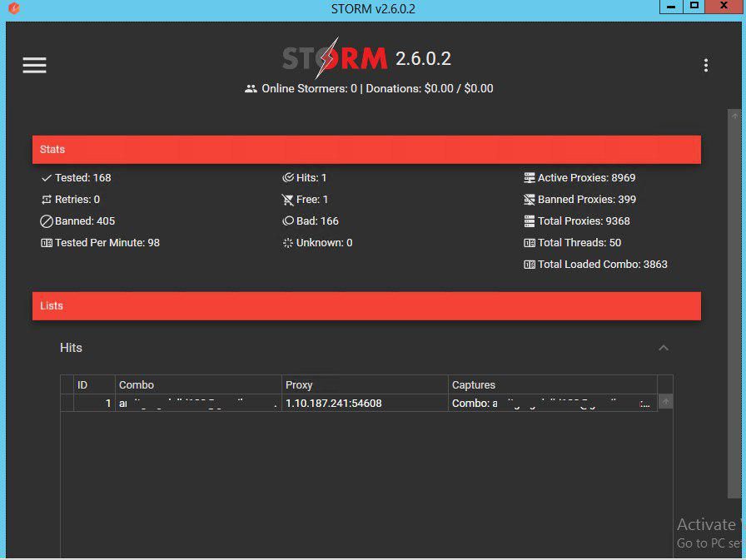Click the Retries arrows icon
This screenshot has width=746, height=560.
click(x=47, y=200)
